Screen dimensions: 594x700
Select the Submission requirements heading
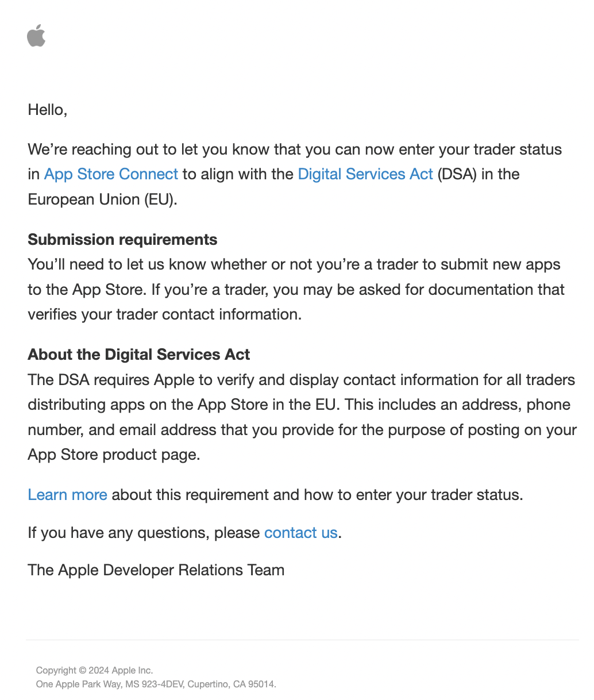click(122, 240)
